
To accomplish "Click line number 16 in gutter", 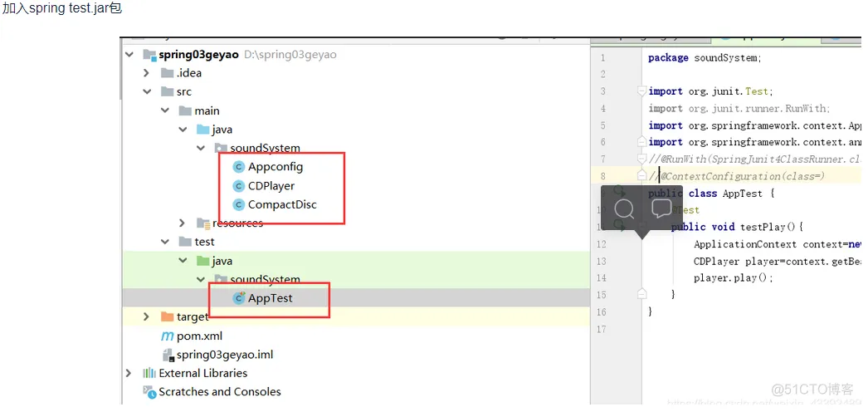I will pyautogui.click(x=601, y=311).
